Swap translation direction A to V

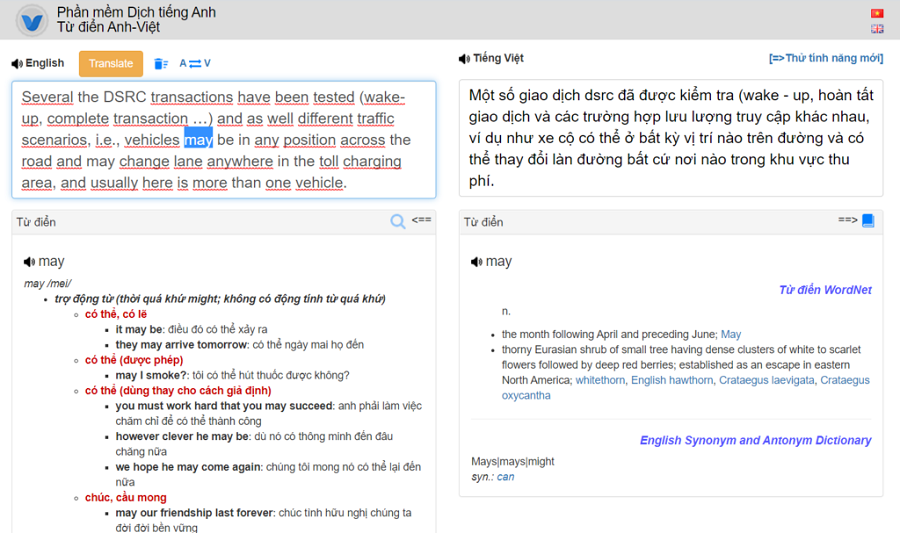pyautogui.click(x=195, y=64)
